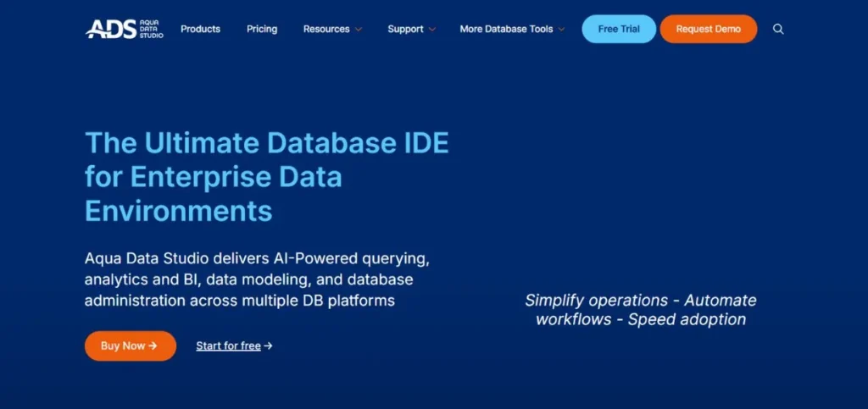This screenshot has height=409, width=868.
Task: Click the Simplify operations tagline text
Action: 640,310
